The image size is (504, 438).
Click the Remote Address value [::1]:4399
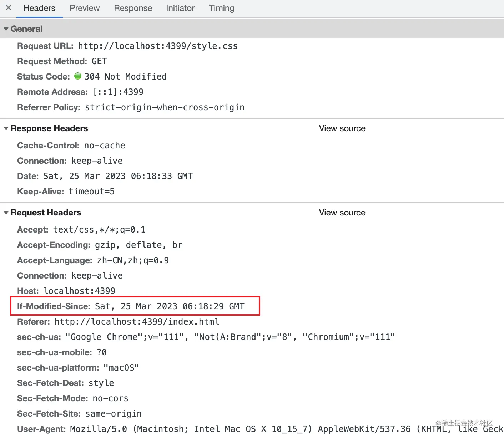pyautogui.click(x=118, y=92)
